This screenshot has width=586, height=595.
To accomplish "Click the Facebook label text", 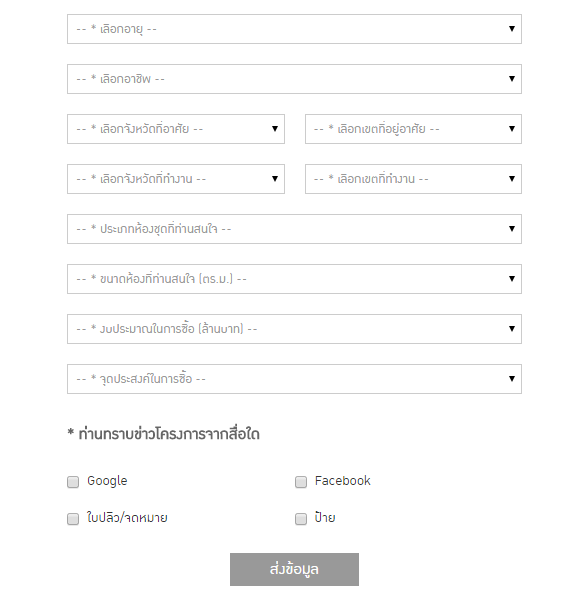I will (342, 481).
